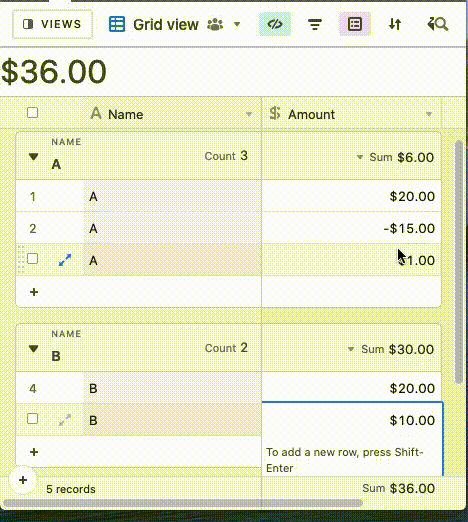Open the filter icon in toolbar
468x522 pixels.
315,24
